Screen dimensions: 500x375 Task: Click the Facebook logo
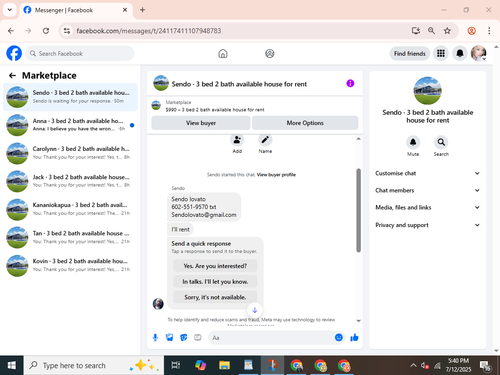(x=14, y=53)
